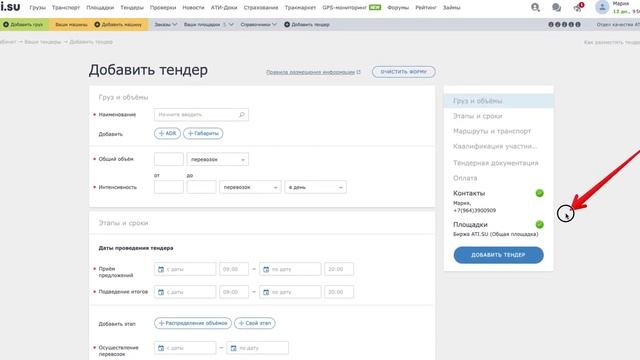
Task: Open the Проверки menu item
Action: [163, 7]
